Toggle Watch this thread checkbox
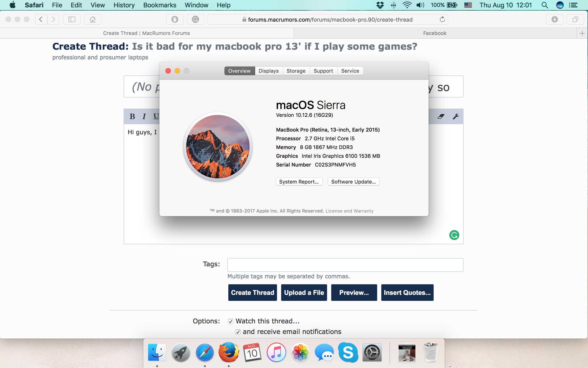Screen dimensions: 588x368 (x=231, y=322)
